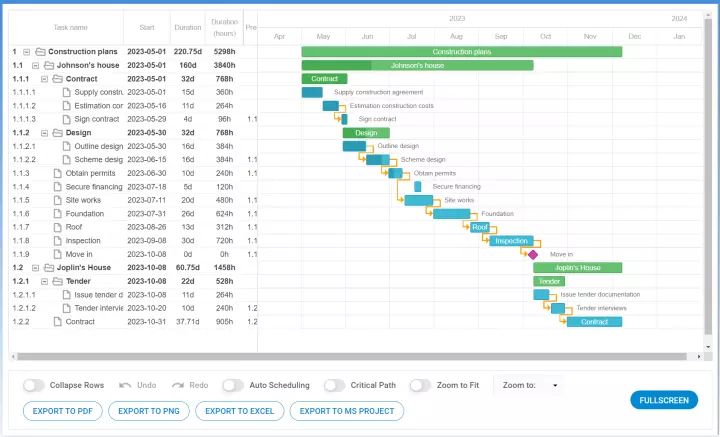Screen dimensions: 720x437
Task: Open the chart in Fullscreen
Action: [x=664, y=400]
